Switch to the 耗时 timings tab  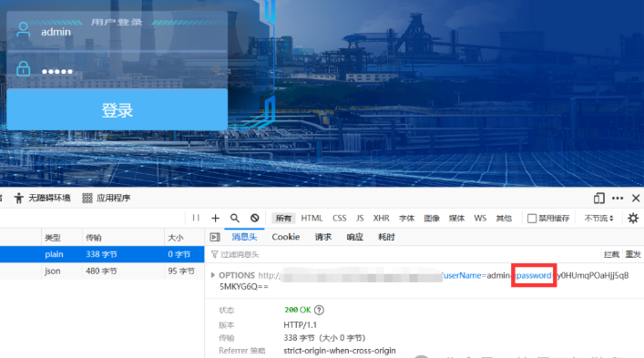click(x=386, y=237)
